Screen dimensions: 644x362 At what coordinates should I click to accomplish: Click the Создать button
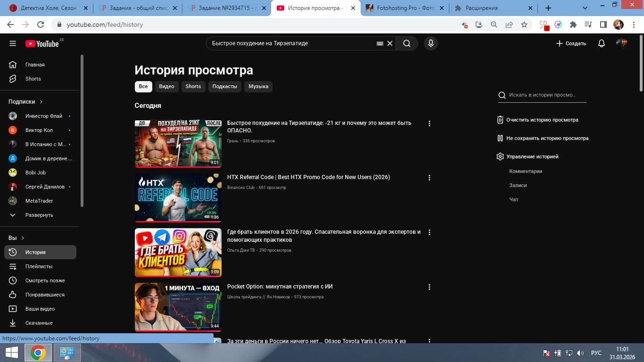coord(571,43)
